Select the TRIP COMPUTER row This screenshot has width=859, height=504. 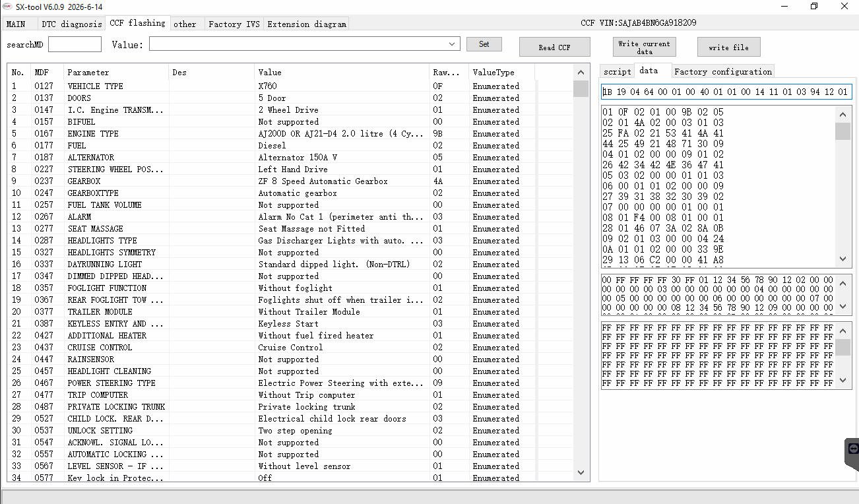290,395
